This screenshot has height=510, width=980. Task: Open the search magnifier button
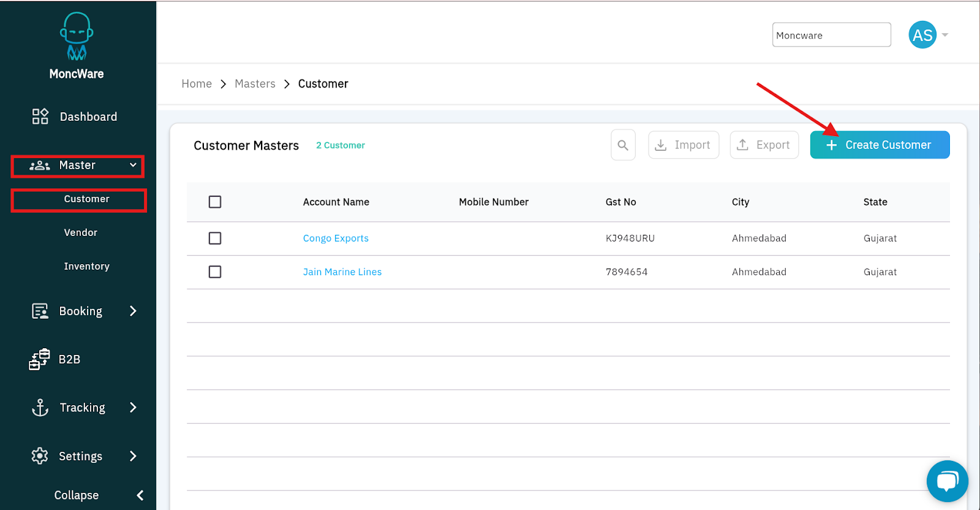pyautogui.click(x=623, y=145)
